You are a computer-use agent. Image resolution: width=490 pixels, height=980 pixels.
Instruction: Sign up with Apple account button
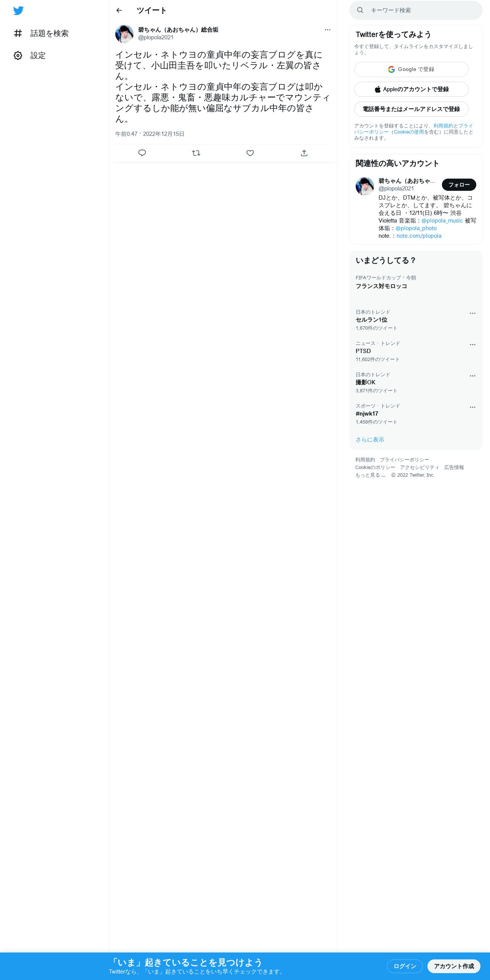pos(411,89)
